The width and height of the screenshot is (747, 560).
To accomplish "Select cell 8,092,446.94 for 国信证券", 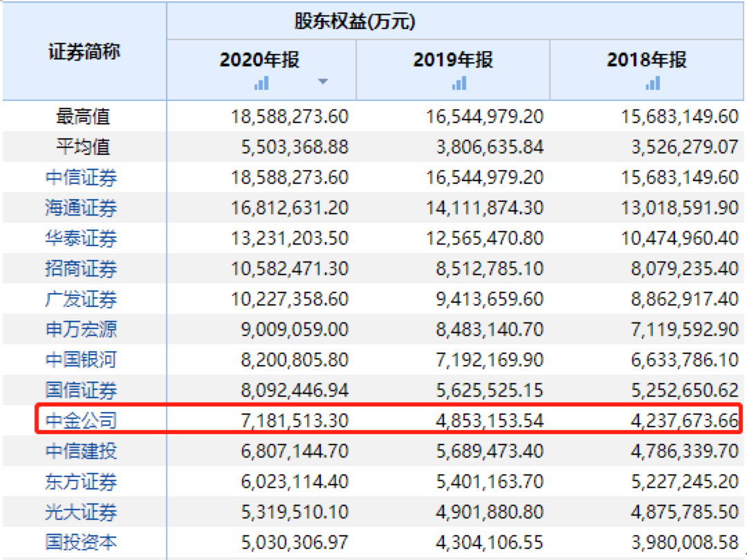I will [x=295, y=391].
